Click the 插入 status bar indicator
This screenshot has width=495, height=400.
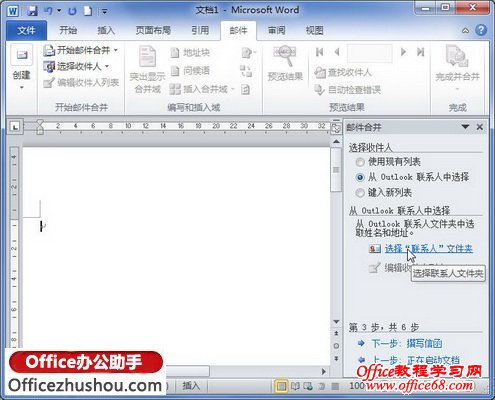[x=191, y=386]
